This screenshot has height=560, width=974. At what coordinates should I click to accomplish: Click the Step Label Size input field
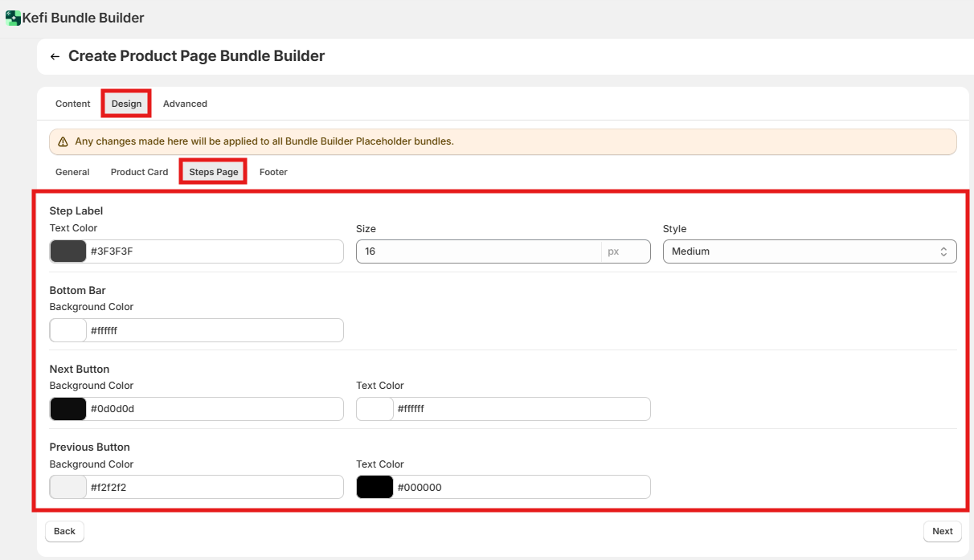(478, 251)
